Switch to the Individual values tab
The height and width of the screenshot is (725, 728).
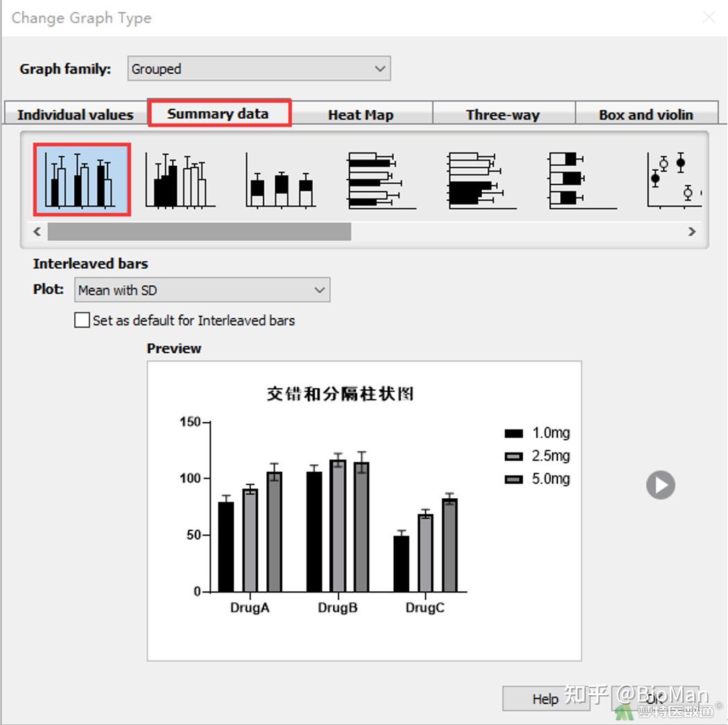click(x=76, y=113)
